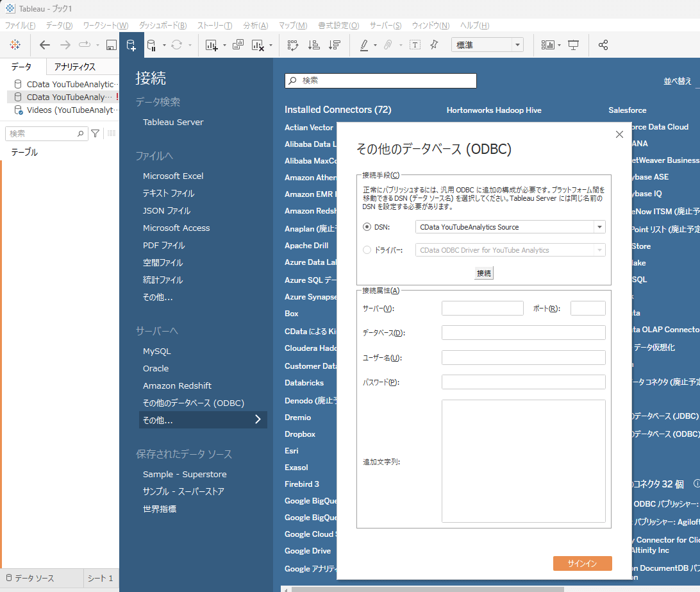Viewport: 700px width, 592px height.
Task: Click the show mark labels T icon
Action: 415,45
